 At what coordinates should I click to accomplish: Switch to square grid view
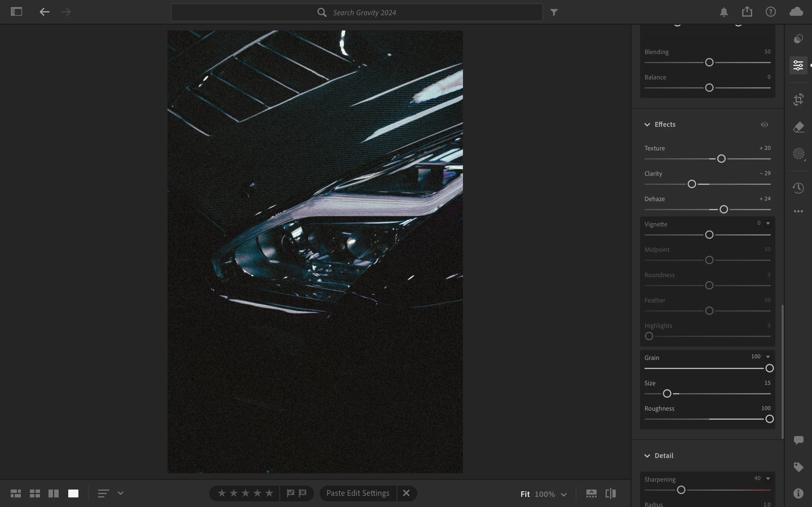(x=35, y=493)
